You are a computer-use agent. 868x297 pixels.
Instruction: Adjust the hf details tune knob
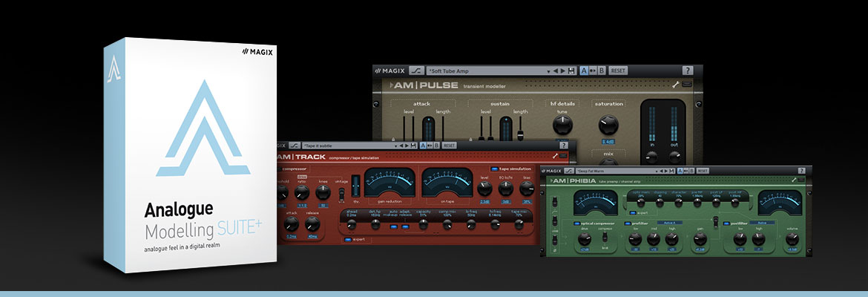tap(562, 125)
